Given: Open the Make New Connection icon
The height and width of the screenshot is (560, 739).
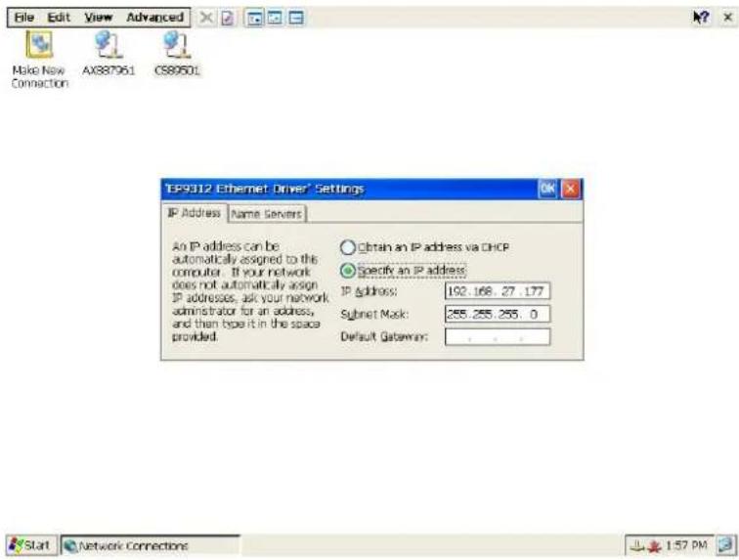Looking at the screenshot, I should 39,59.
